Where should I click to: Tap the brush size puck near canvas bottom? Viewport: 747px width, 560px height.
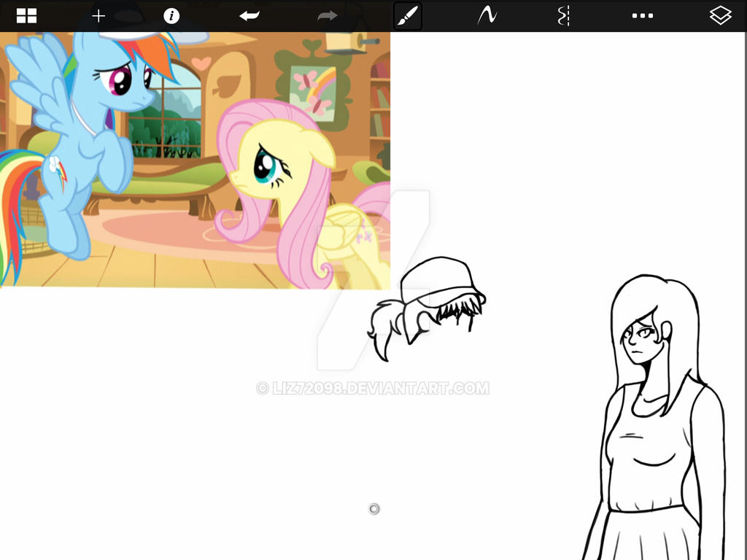(x=373, y=508)
